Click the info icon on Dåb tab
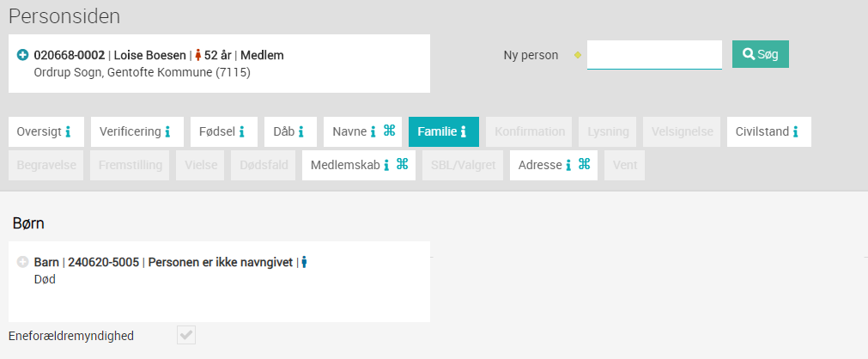This screenshot has height=359, width=868. pos(301,132)
